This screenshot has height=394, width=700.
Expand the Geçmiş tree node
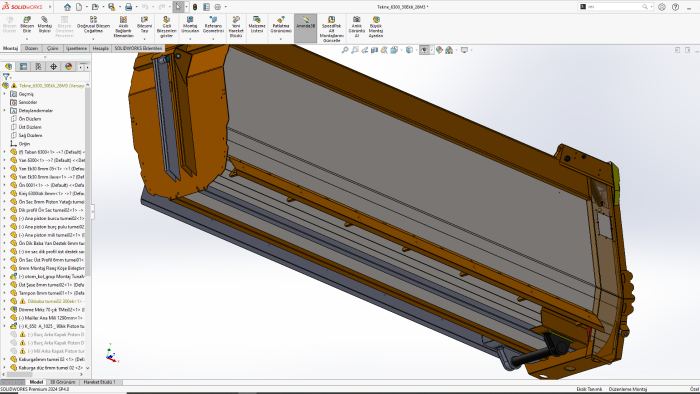coord(4,94)
